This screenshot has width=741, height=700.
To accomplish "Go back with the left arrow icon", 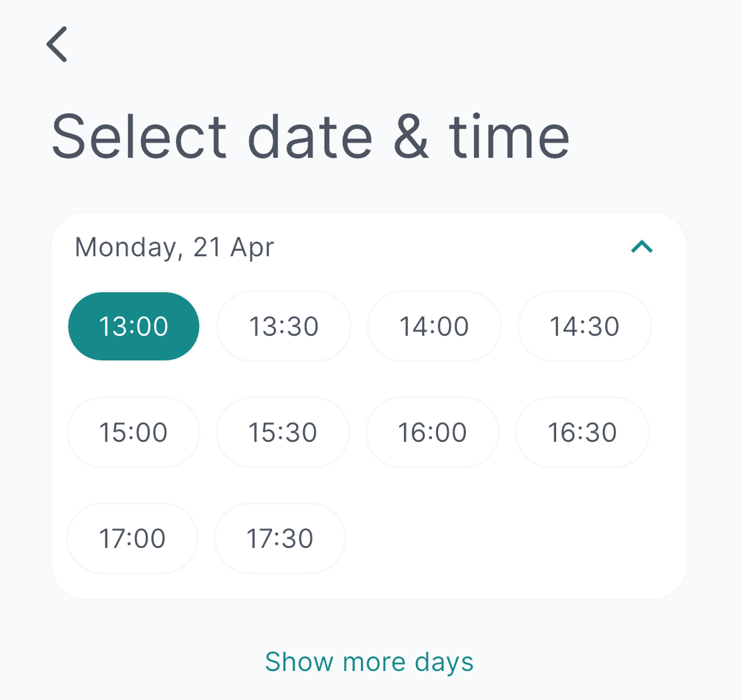I will pos(57,44).
